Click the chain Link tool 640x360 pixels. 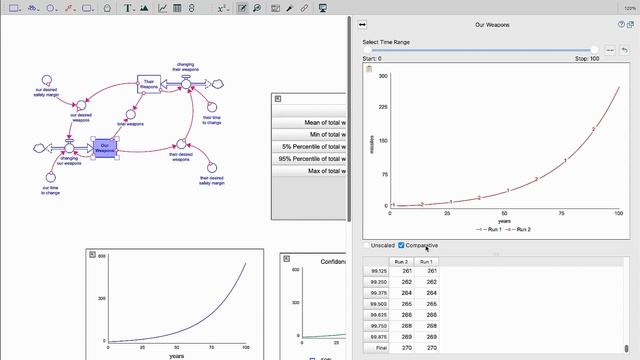[304, 8]
